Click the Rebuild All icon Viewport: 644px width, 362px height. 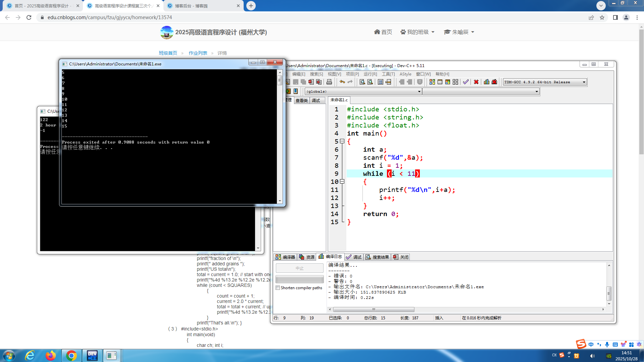click(x=455, y=82)
